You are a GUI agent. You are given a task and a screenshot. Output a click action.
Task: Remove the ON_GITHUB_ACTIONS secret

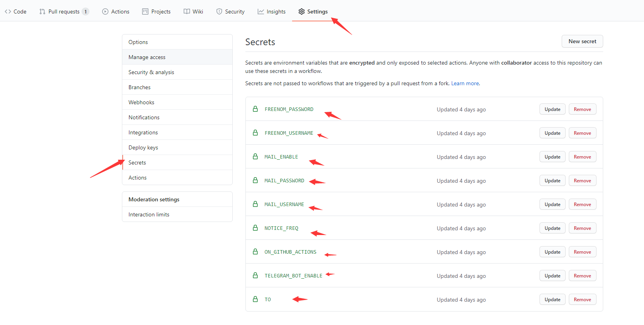click(582, 252)
